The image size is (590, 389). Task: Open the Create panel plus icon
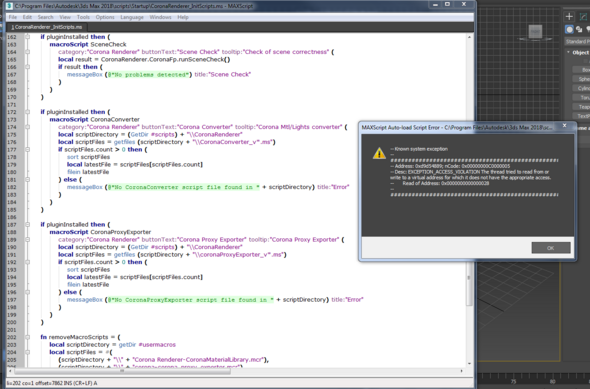569,17
